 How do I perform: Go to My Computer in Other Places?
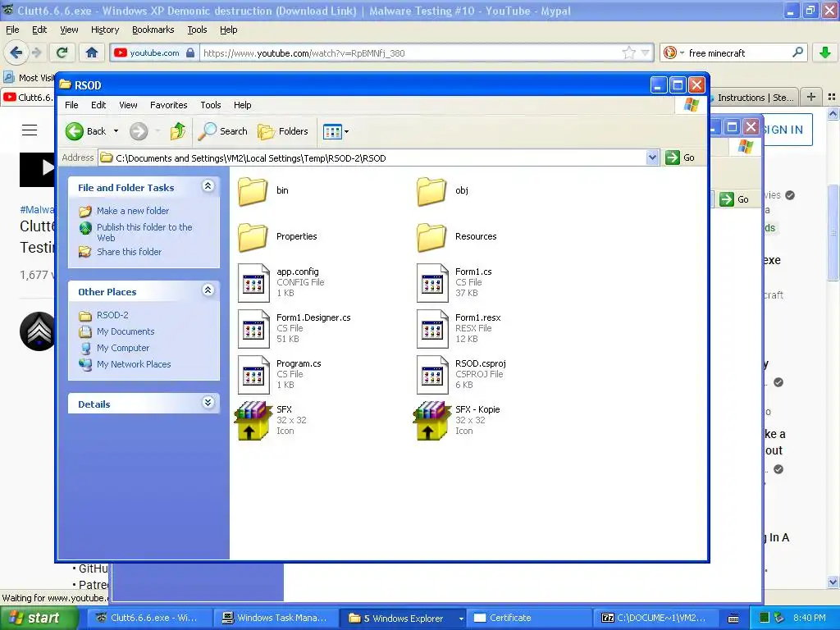(x=123, y=348)
